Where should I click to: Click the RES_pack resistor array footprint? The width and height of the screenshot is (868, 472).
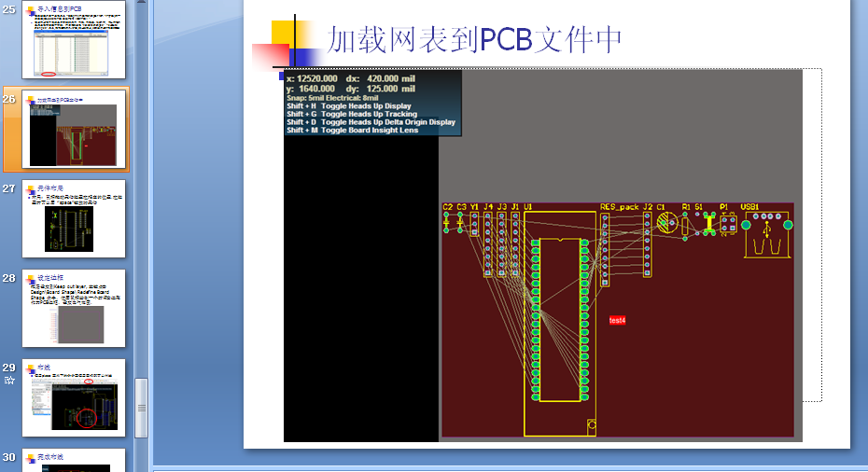tap(605, 250)
